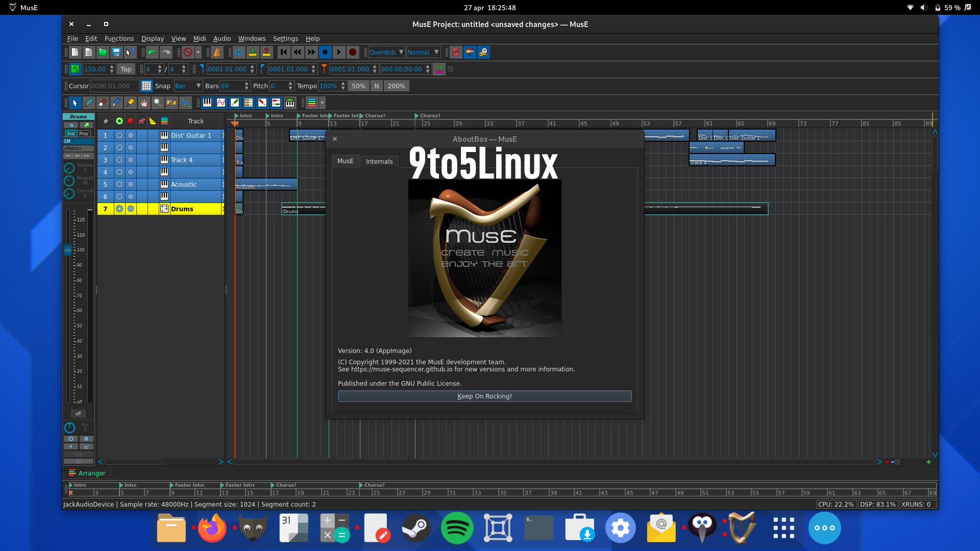Click the panic (red no-entry) icon

(188, 52)
